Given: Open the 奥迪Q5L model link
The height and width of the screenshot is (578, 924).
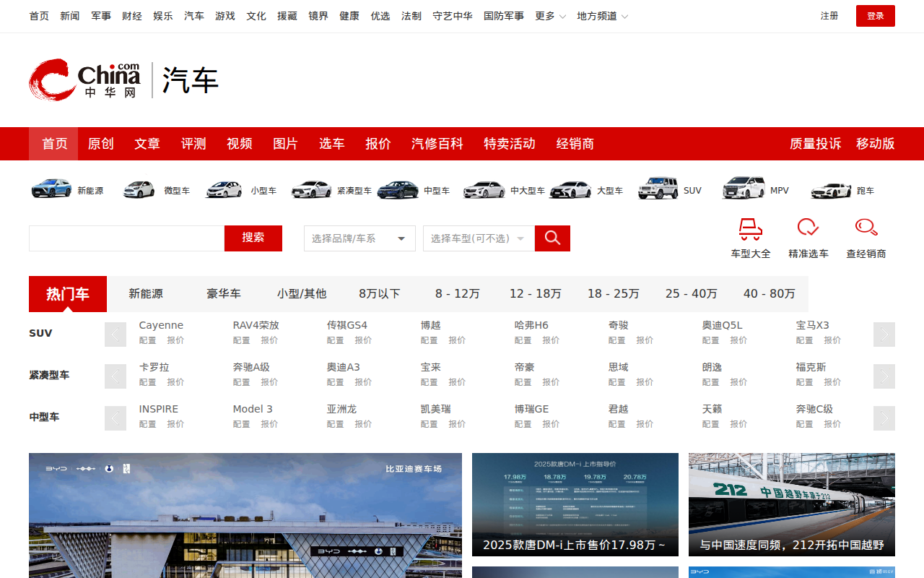Looking at the screenshot, I should (722, 325).
